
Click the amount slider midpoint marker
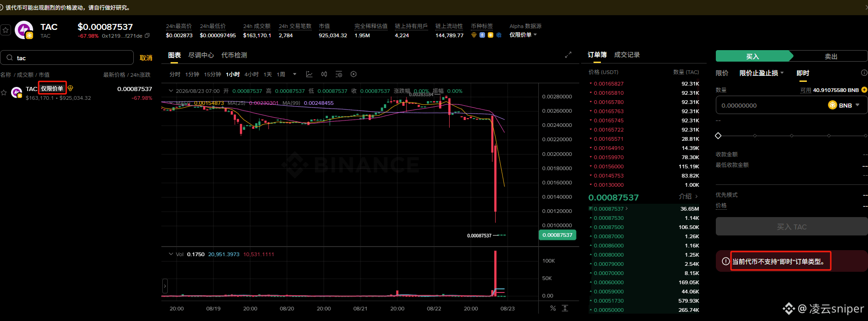click(x=792, y=136)
